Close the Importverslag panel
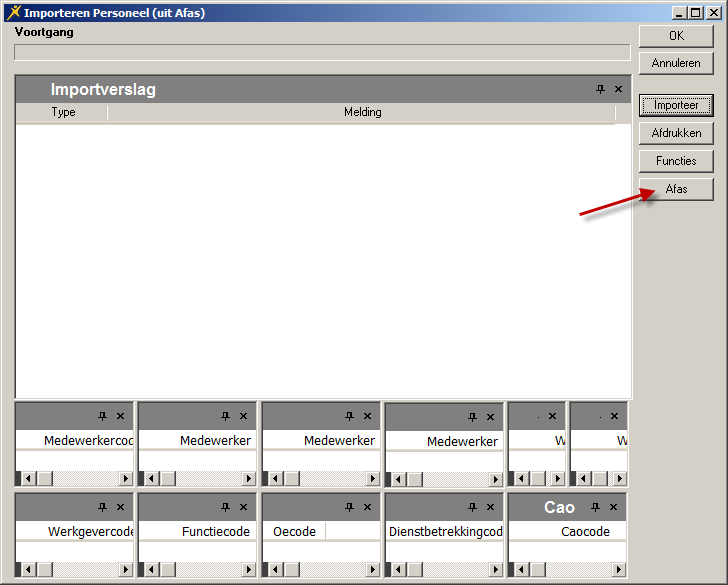The image size is (728, 585). pos(618,90)
